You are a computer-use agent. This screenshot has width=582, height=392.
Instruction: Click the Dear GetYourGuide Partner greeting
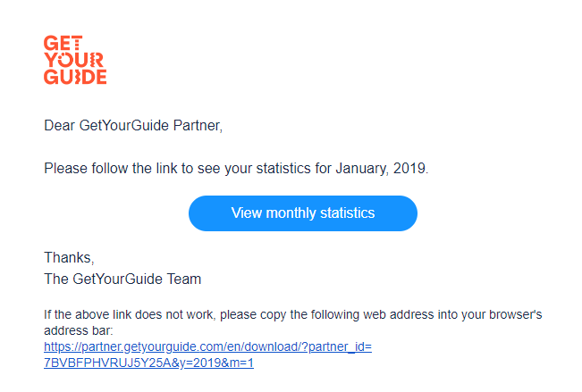click(133, 126)
